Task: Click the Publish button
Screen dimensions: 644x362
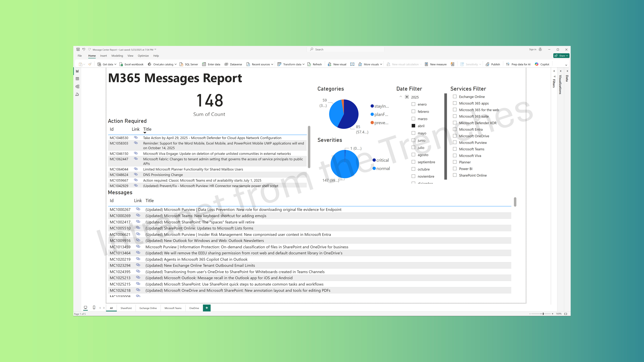Action: [x=493, y=64]
